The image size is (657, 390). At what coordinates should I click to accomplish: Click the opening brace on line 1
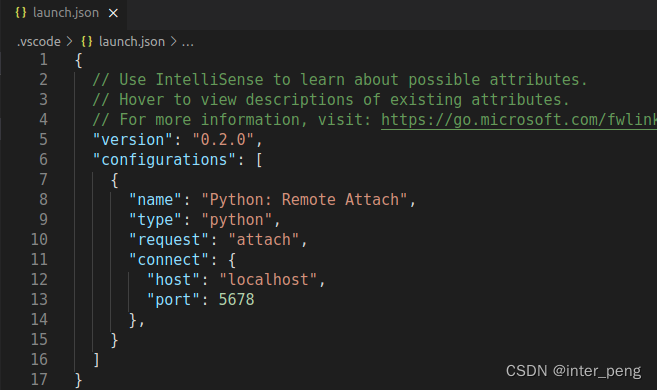point(78,60)
